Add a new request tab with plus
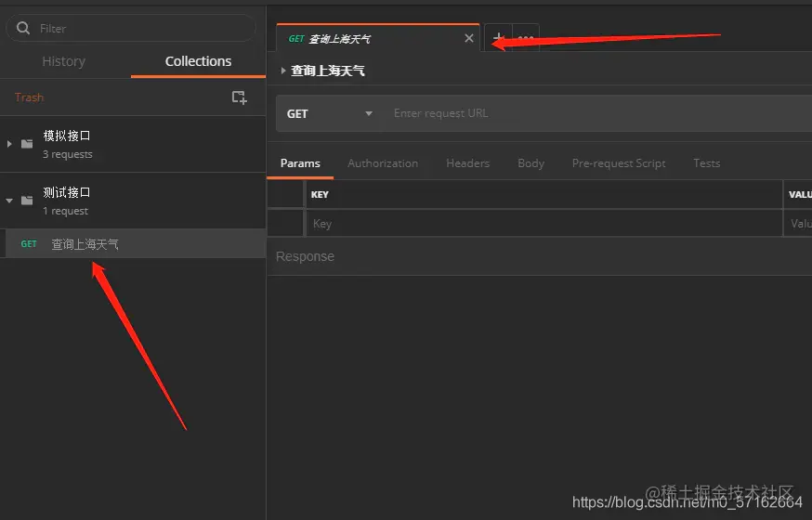812x520 pixels. (x=498, y=38)
